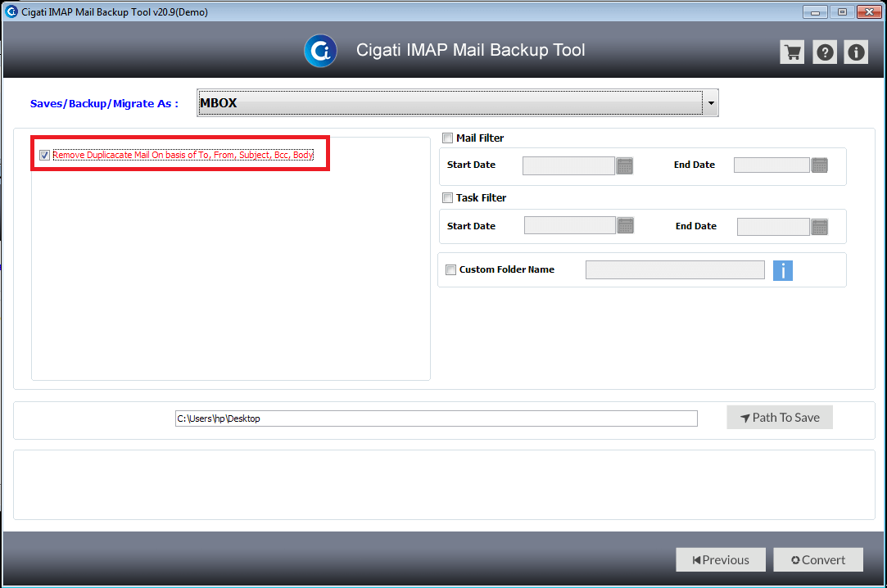Click the Saves/Backup/Migrate As label
This screenshot has width=887, height=588.
tap(104, 103)
